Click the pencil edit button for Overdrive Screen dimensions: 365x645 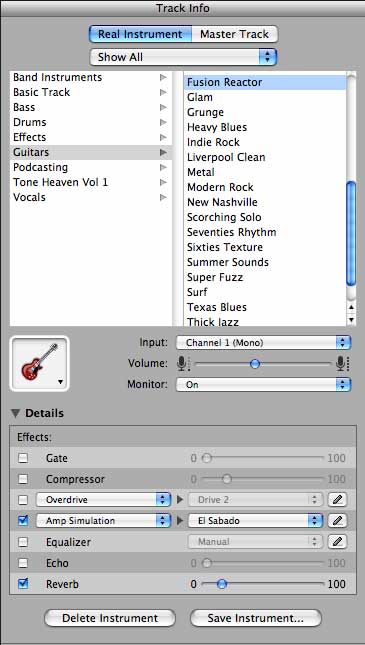pos(337,500)
